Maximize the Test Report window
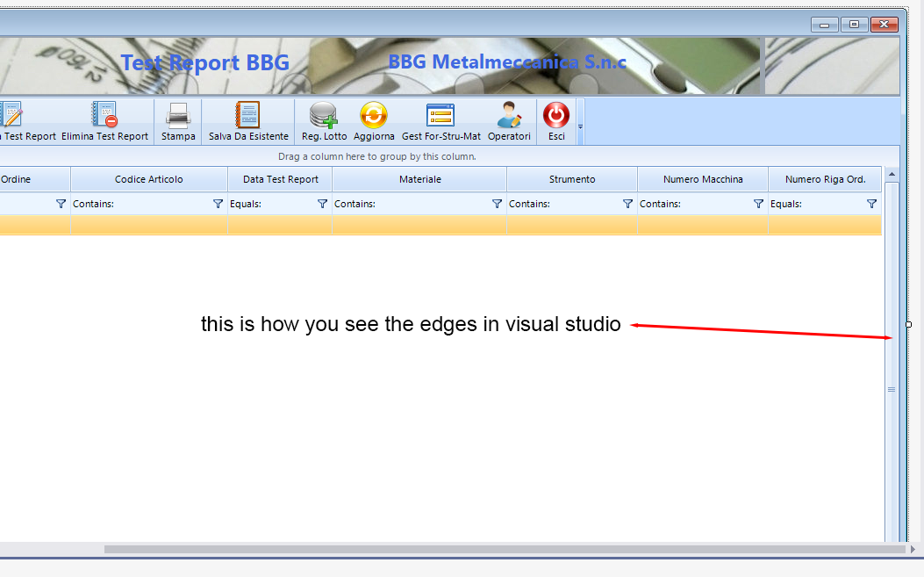 (x=854, y=25)
